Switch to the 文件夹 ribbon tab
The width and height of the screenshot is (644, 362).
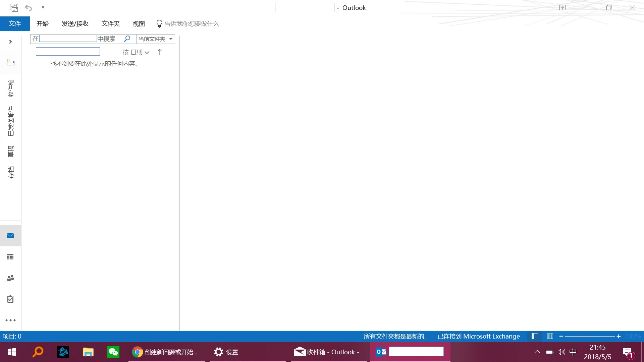click(x=111, y=23)
